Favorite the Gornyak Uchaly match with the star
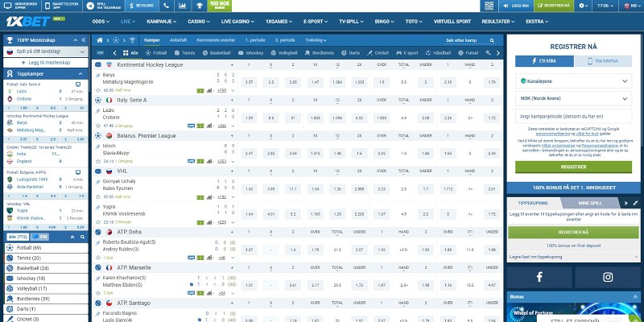This screenshot has width=644, height=322. point(97,196)
